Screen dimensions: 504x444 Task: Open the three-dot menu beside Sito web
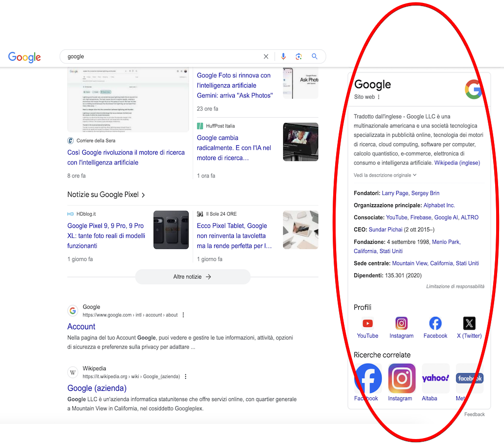click(x=378, y=97)
